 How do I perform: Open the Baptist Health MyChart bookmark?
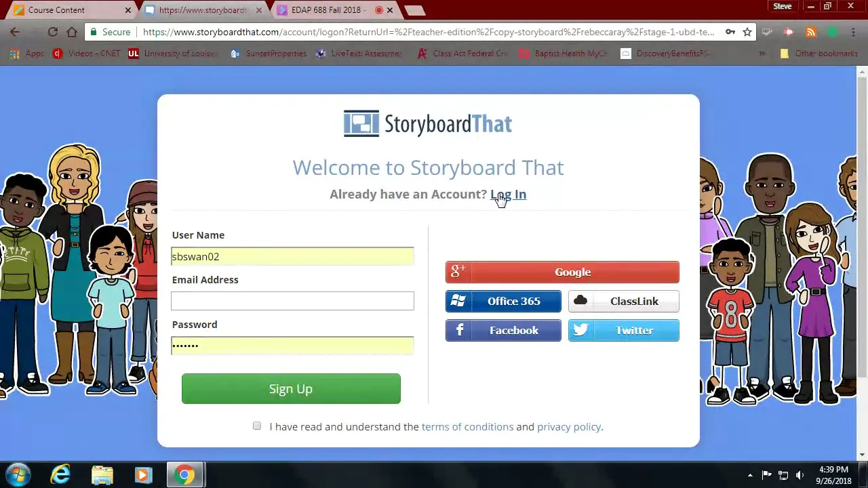tap(564, 54)
